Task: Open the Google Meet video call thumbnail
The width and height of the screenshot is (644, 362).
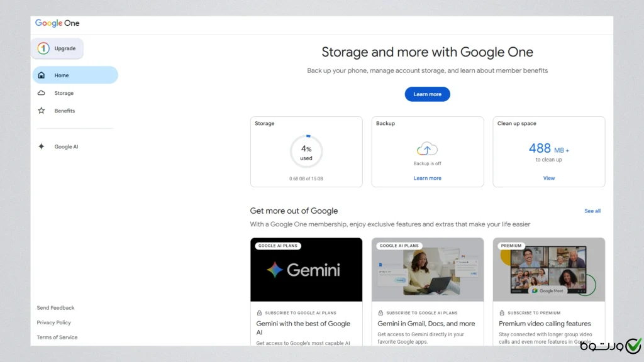Action: click(548, 270)
